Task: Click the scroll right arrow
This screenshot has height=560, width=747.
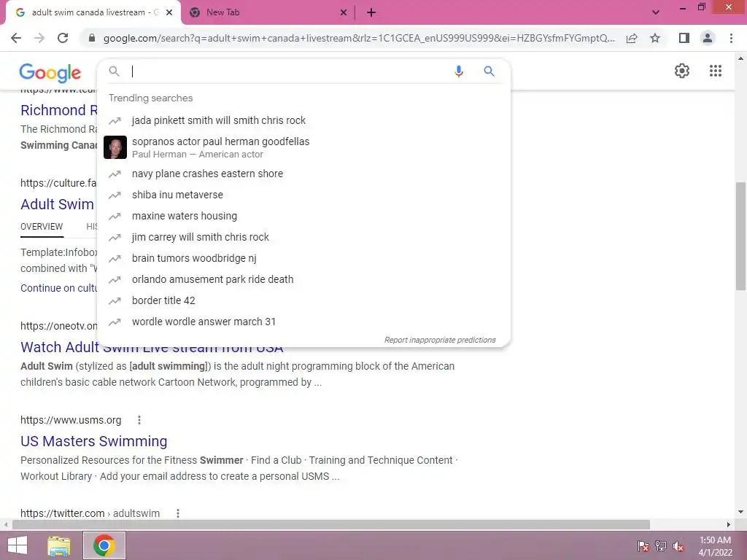Action: click(x=729, y=525)
